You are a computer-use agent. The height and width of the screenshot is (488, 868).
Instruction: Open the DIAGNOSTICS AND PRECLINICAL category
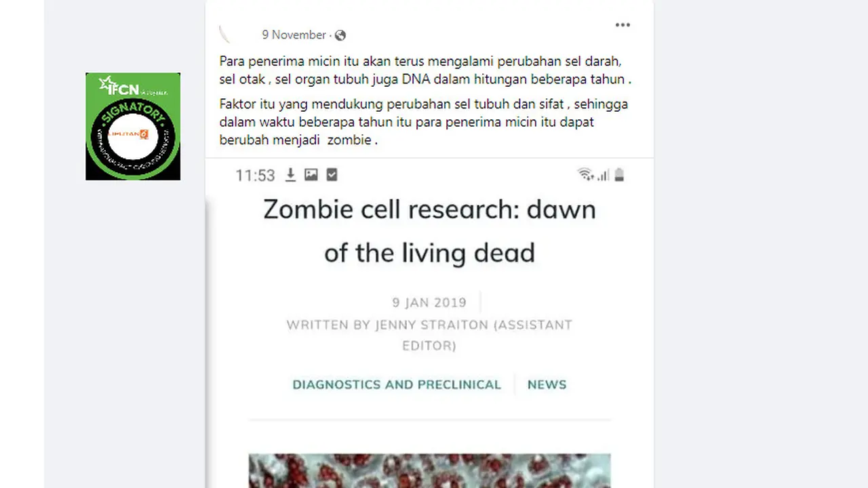pos(397,384)
